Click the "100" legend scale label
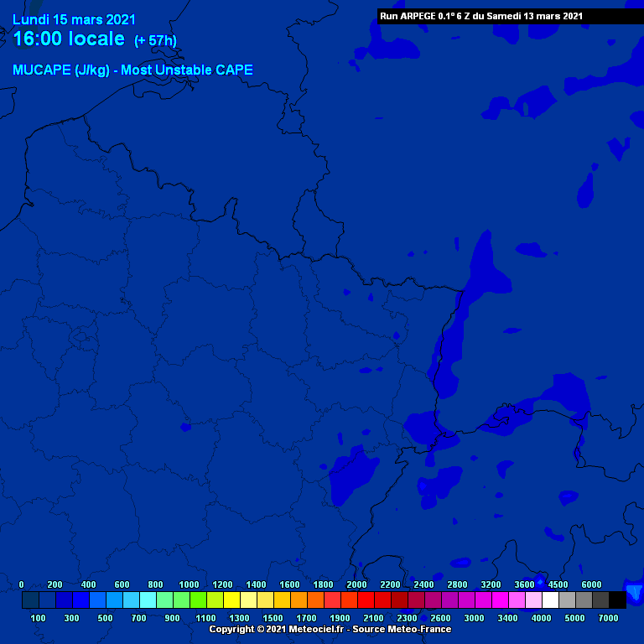The image size is (644, 644). (39, 618)
